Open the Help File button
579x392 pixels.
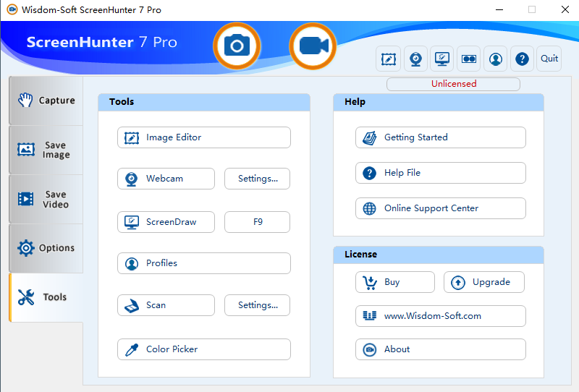[x=441, y=173]
